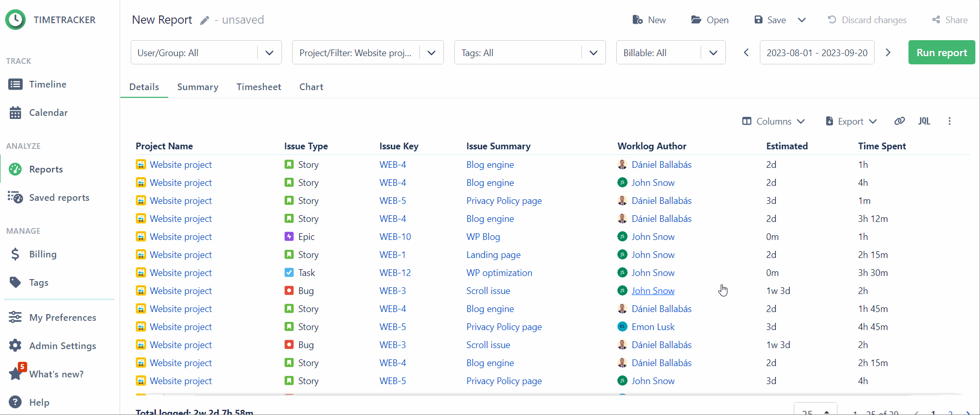Click the Epic issue type icon
Viewport: 980px width, 415px height.
coord(289,236)
